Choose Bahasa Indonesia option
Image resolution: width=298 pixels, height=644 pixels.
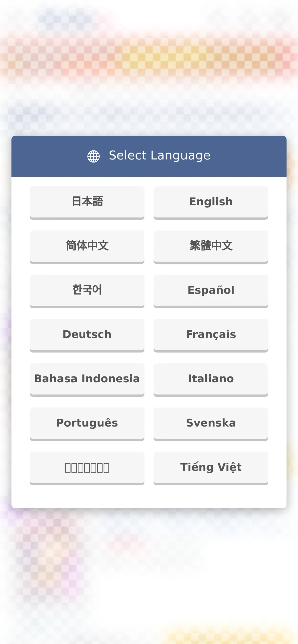[x=87, y=379]
